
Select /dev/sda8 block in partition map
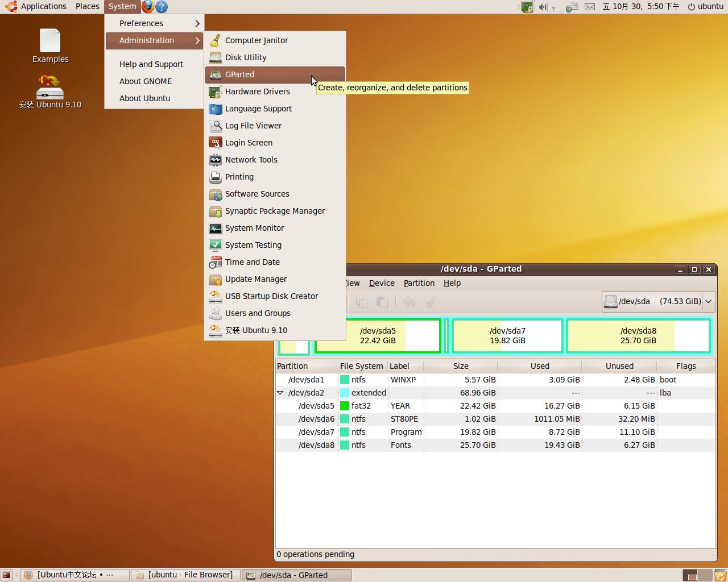point(638,335)
